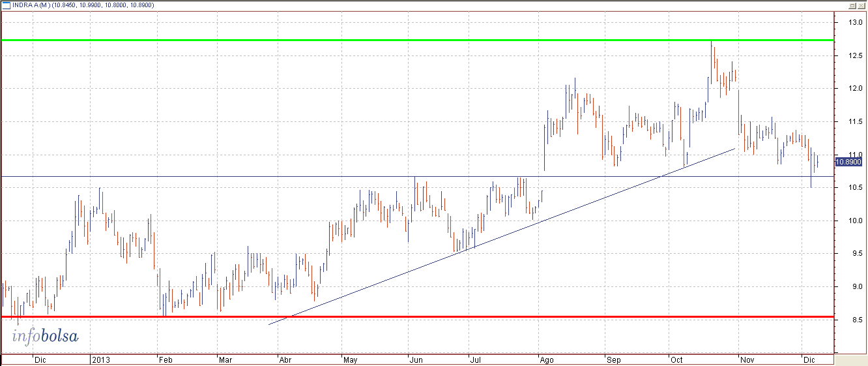This screenshot has height=366, width=868.
Task: Click the Nov month label on time axis
Action: [747, 359]
